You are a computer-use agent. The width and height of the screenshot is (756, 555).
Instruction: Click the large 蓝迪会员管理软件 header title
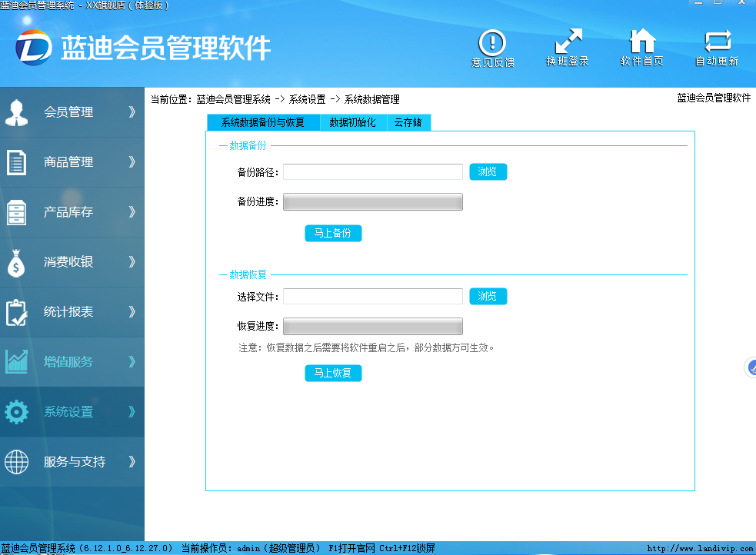coord(165,48)
